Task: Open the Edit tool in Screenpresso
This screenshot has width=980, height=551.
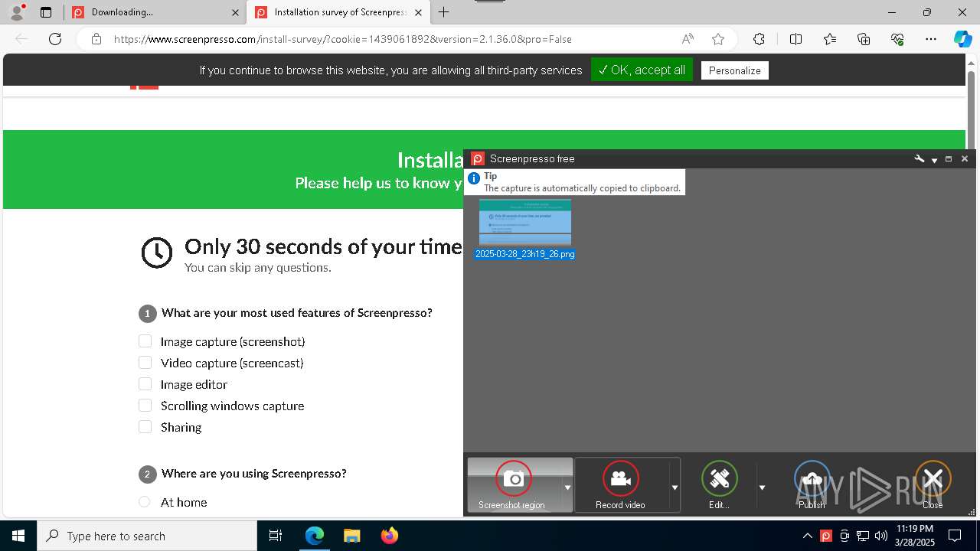Action: coord(719,485)
